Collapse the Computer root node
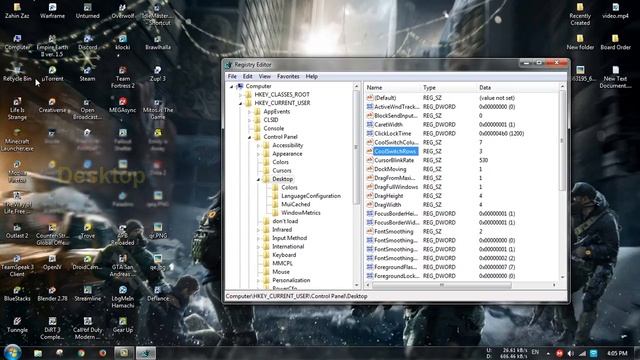This screenshot has width=640, height=360. click(x=231, y=87)
